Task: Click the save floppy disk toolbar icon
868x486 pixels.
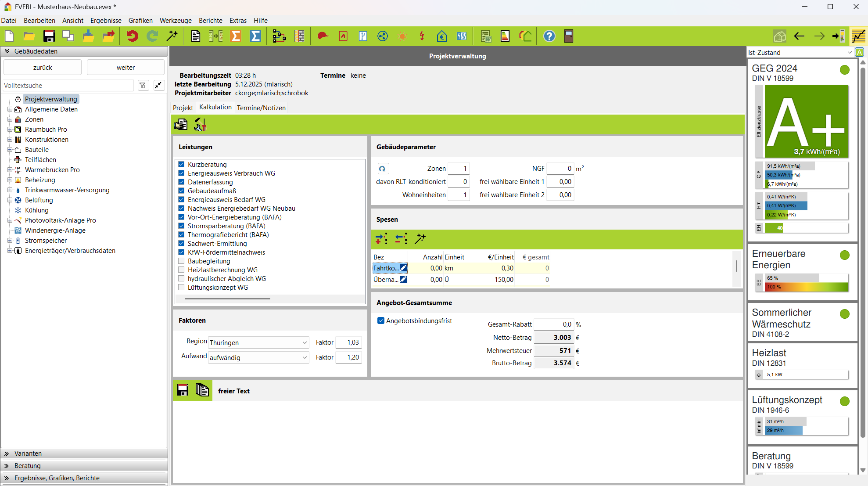Action: point(49,36)
